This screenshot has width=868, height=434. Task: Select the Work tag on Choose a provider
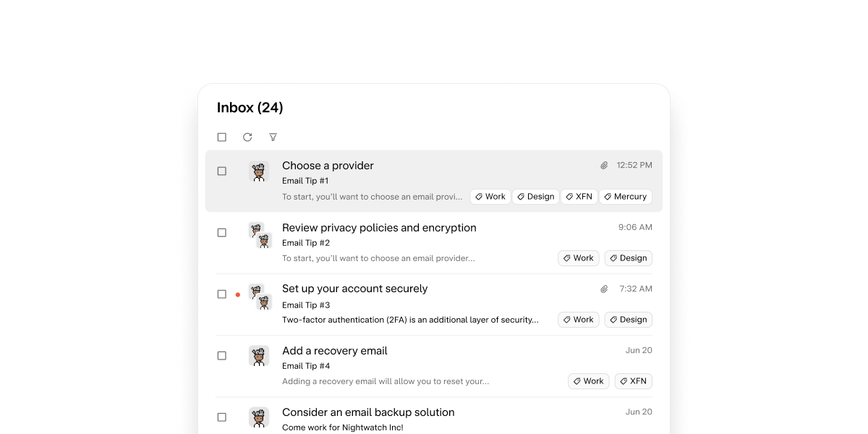pyautogui.click(x=490, y=196)
